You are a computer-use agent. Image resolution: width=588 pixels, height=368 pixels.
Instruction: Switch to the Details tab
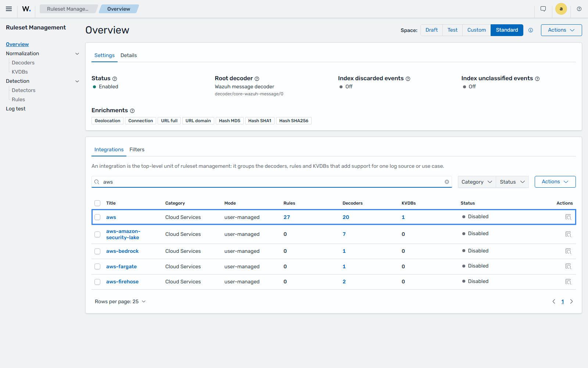[129, 56]
